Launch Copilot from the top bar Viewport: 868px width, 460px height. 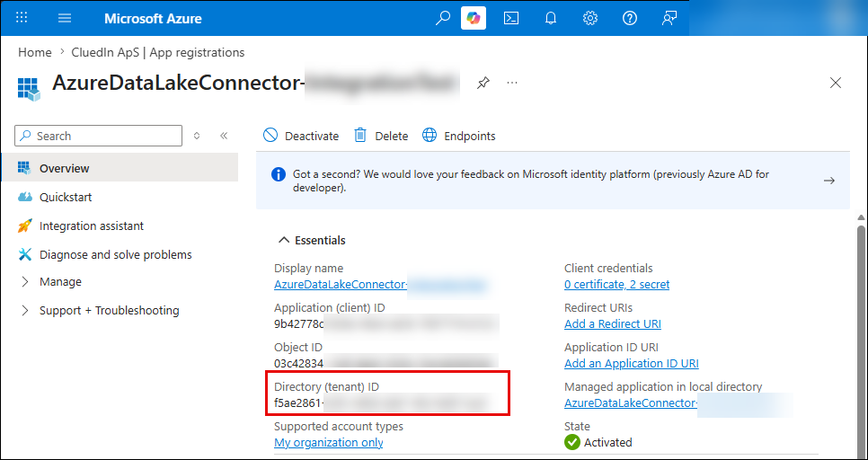[x=474, y=18]
